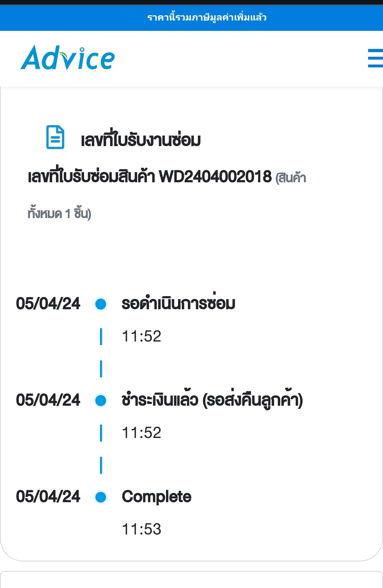Image resolution: width=383 pixels, height=588 pixels.
Task: Click the เลขที่ใบรับงานซ่อม heading
Action: click(x=141, y=139)
